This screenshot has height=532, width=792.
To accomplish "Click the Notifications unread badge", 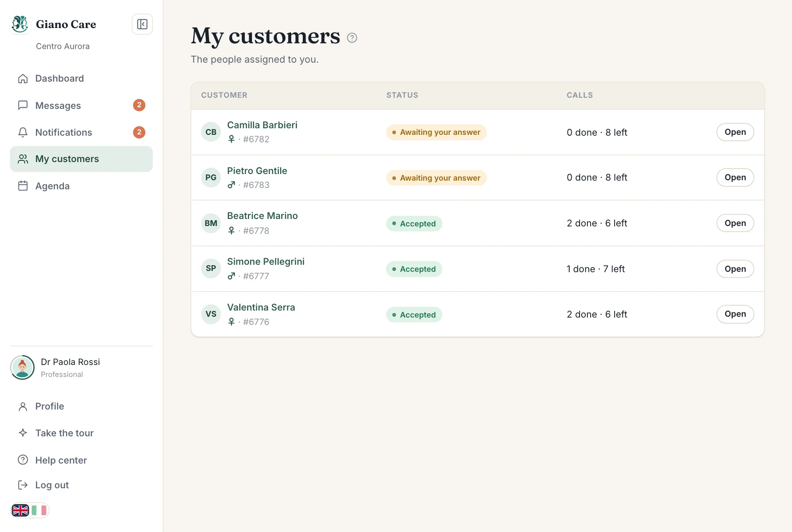I will [x=139, y=132].
